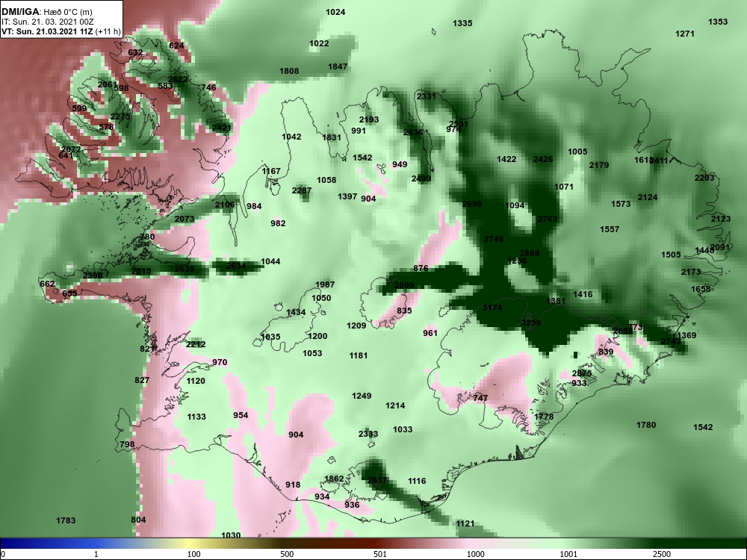Click the '501' label on the legend
747x560 pixels.
(379, 554)
